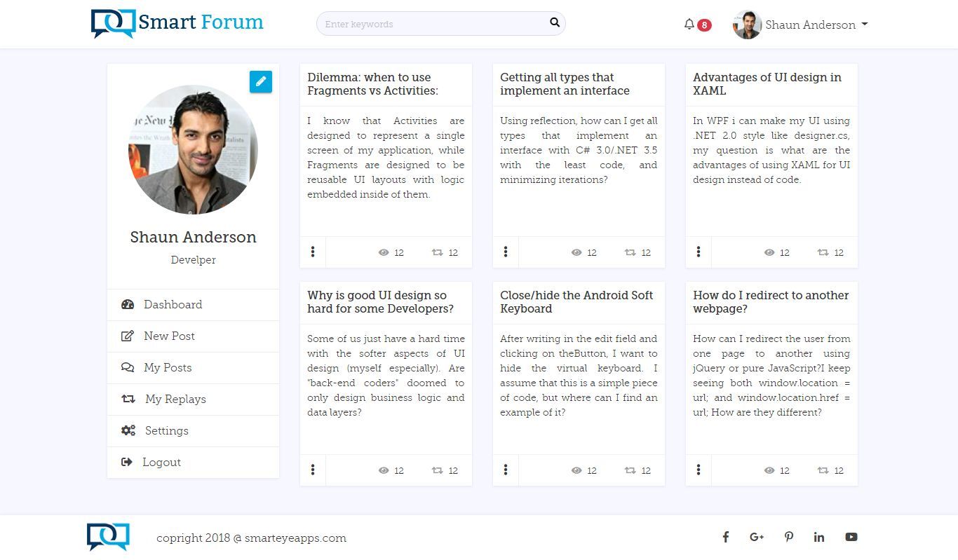The width and height of the screenshot is (958, 560).
Task: Expand the Shaun Anderson account dropdown
Action: 801,25
